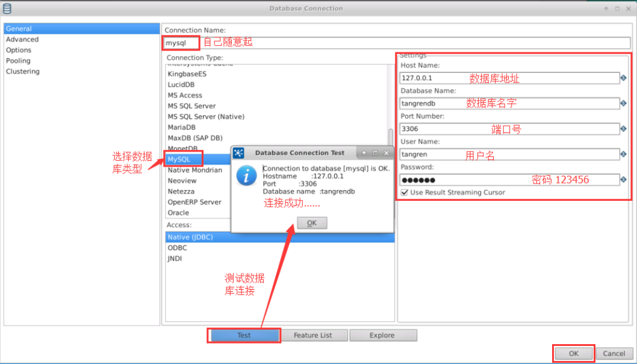The height and width of the screenshot is (364, 637).
Task: Click variable icon next to Password field
Action: pos(623,180)
